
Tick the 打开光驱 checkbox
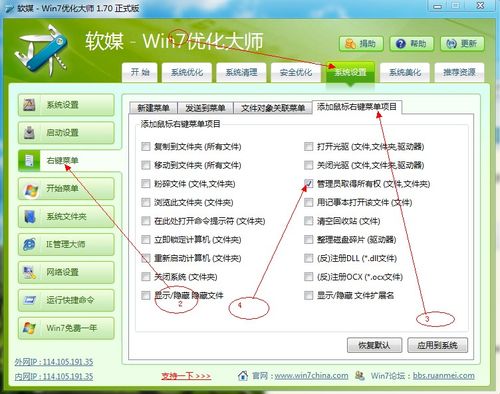(x=309, y=146)
